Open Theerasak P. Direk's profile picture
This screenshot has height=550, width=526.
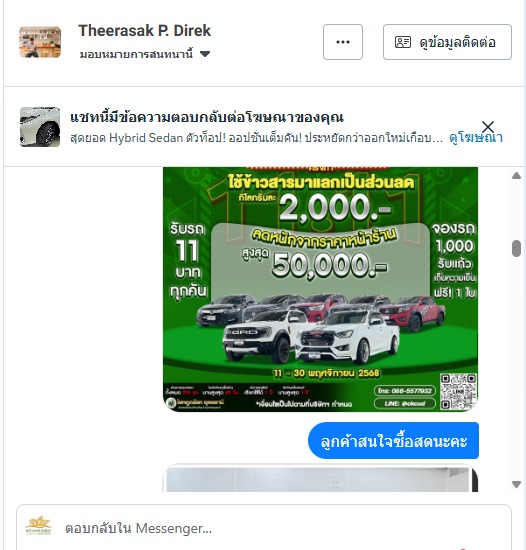click(40, 42)
